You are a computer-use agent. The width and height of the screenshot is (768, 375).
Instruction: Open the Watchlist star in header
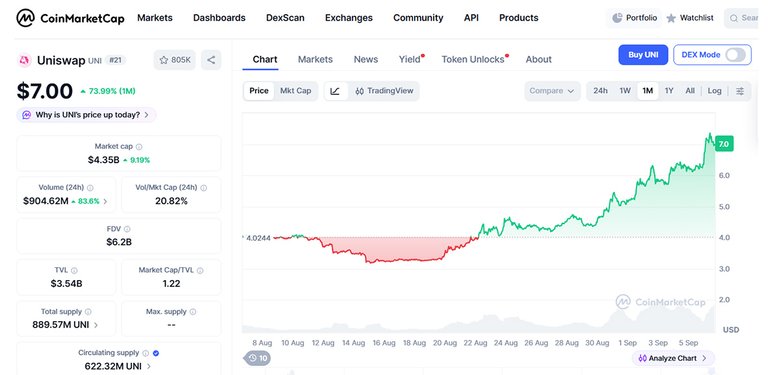(x=671, y=18)
